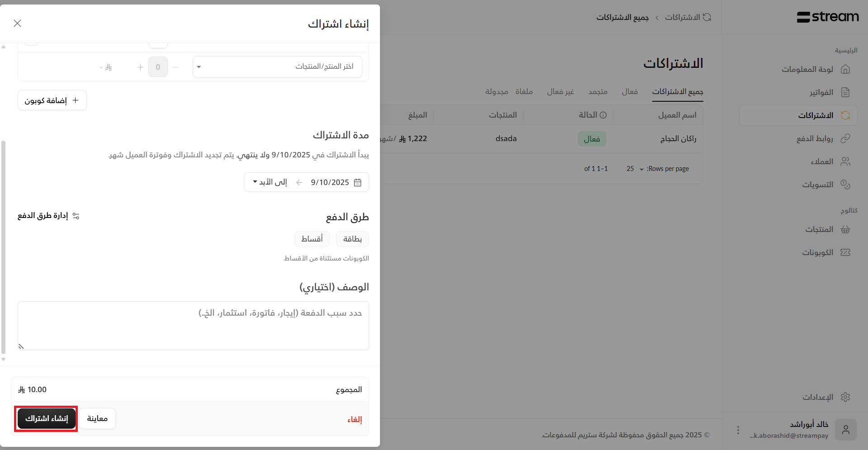Image resolution: width=868 pixels, height=450 pixels.
Task: Click the إضافة كوبون button
Action: point(52,100)
